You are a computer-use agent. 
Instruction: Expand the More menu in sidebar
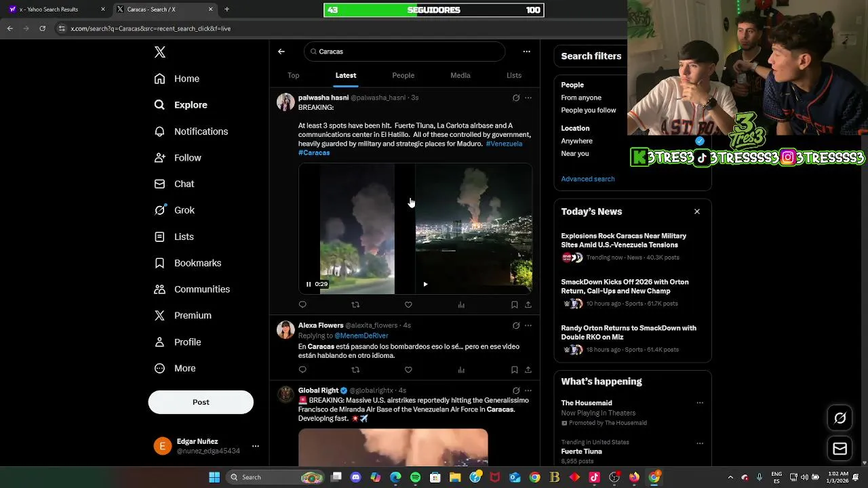(175, 369)
